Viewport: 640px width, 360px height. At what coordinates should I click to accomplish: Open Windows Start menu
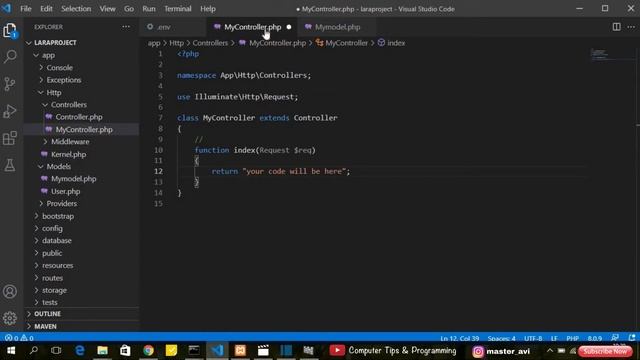[x=11, y=350]
